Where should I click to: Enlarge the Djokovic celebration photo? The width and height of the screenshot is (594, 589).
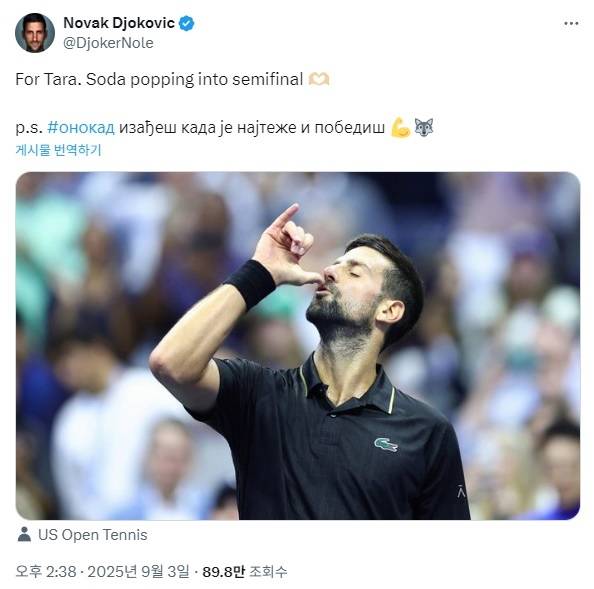(298, 345)
